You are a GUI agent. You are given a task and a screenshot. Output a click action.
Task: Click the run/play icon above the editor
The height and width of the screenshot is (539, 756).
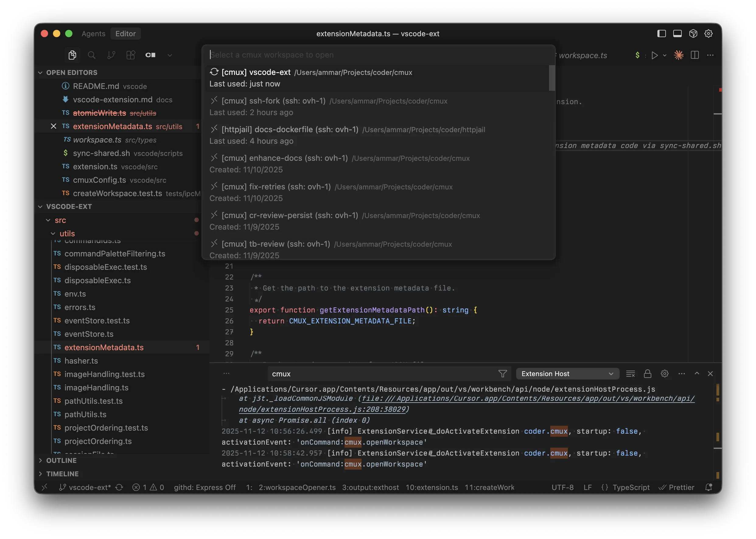click(x=654, y=55)
